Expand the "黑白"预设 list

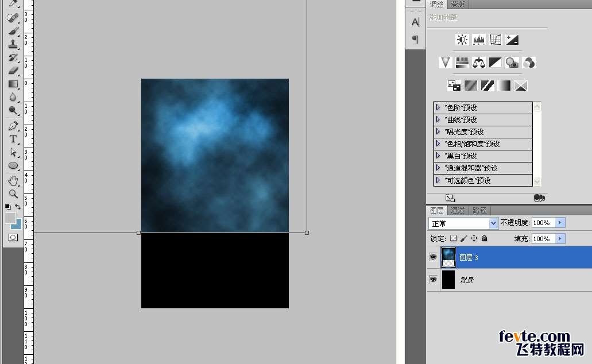tap(438, 156)
